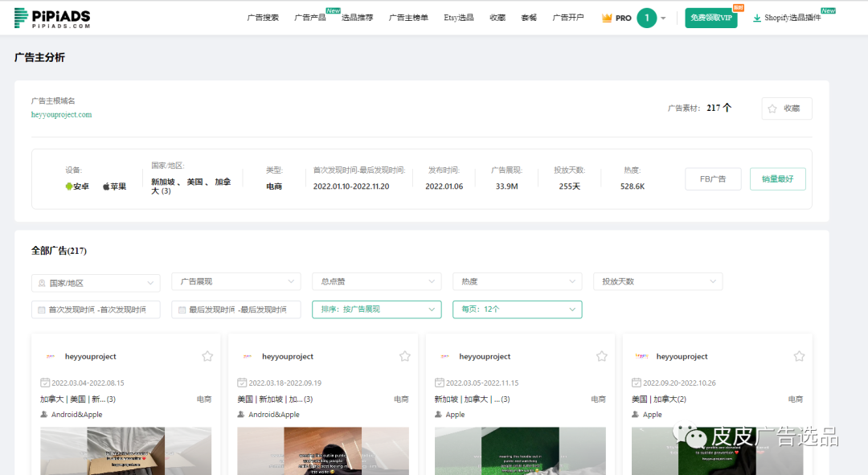Click the date text 2022.03.05-2022.11.15
Screen dimensions: 868x475
(x=482, y=383)
